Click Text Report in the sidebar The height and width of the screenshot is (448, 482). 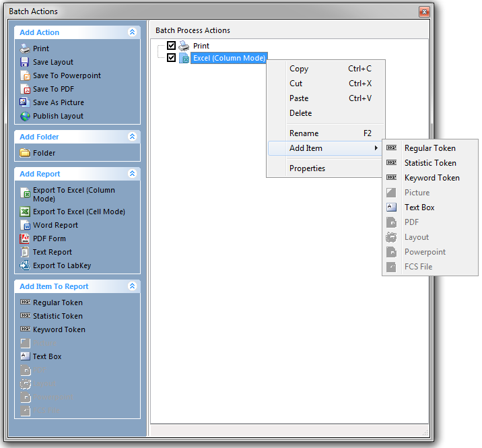click(x=53, y=252)
